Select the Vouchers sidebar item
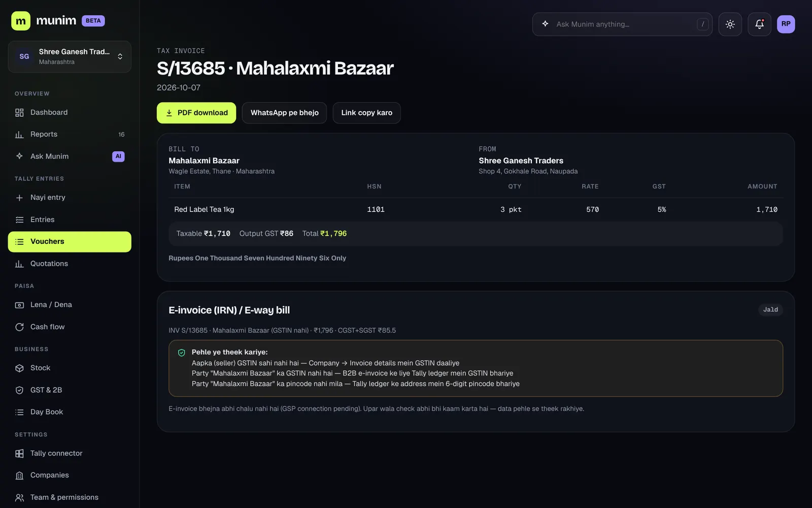Image resolution: width=812 pixels, height=508 pixels. 70,241
